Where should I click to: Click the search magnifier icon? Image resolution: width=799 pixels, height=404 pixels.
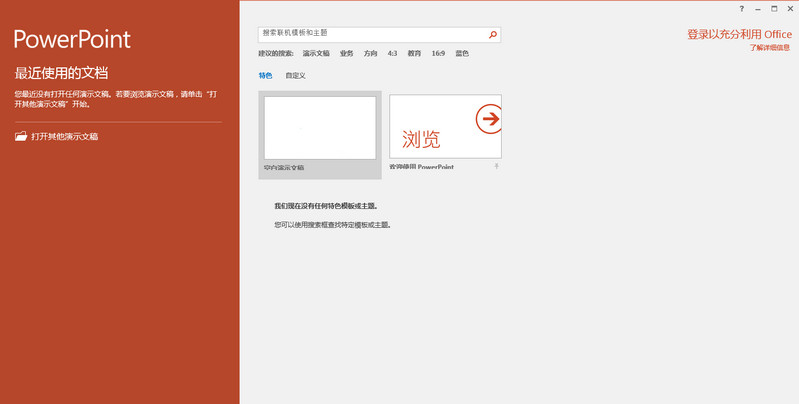(493, 35)
